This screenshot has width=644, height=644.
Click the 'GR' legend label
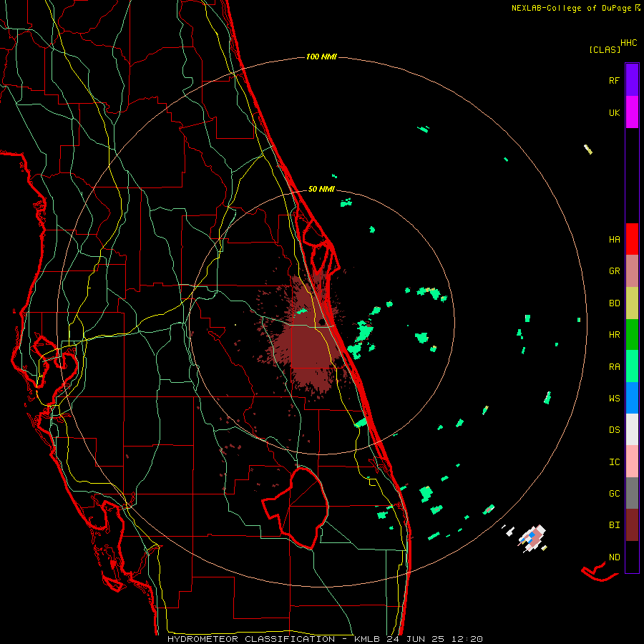coord(614,271)
